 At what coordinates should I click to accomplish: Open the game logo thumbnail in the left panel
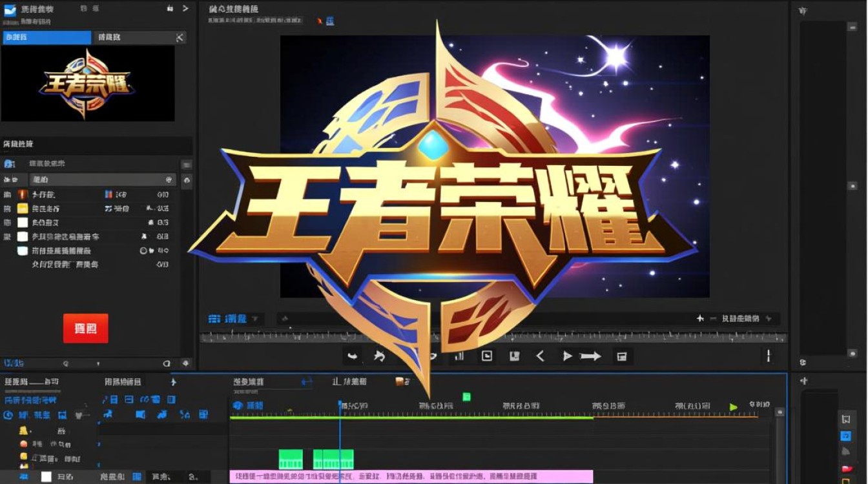[x=88, y=83]
